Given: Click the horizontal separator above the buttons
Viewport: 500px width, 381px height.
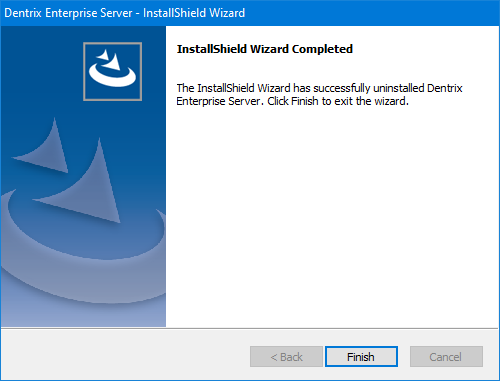Looking at the screenshot, I should point(250,328).
